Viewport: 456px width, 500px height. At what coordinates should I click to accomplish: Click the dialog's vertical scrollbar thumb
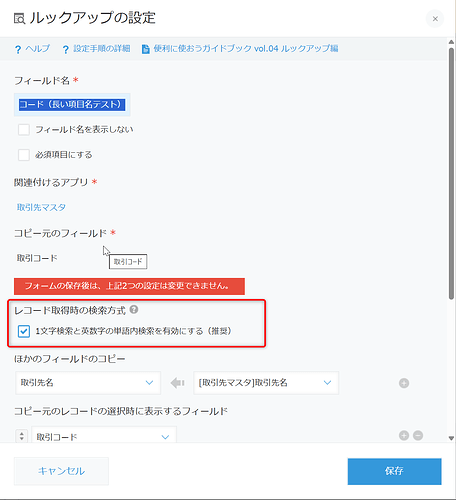point(451,173)
